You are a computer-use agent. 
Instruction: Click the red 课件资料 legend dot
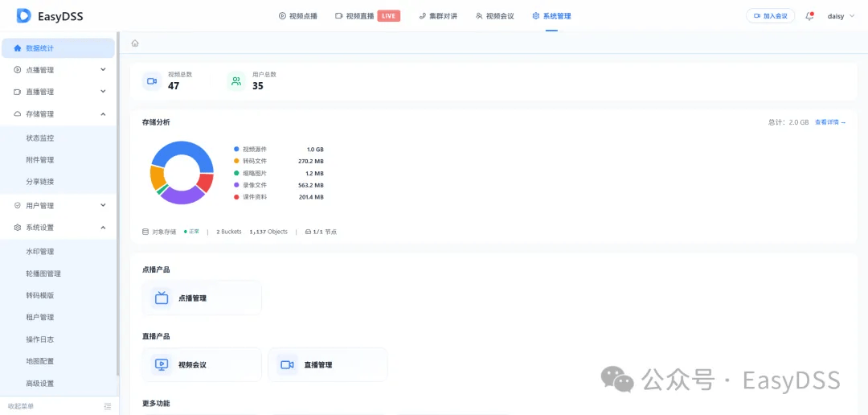coord(236,197)
